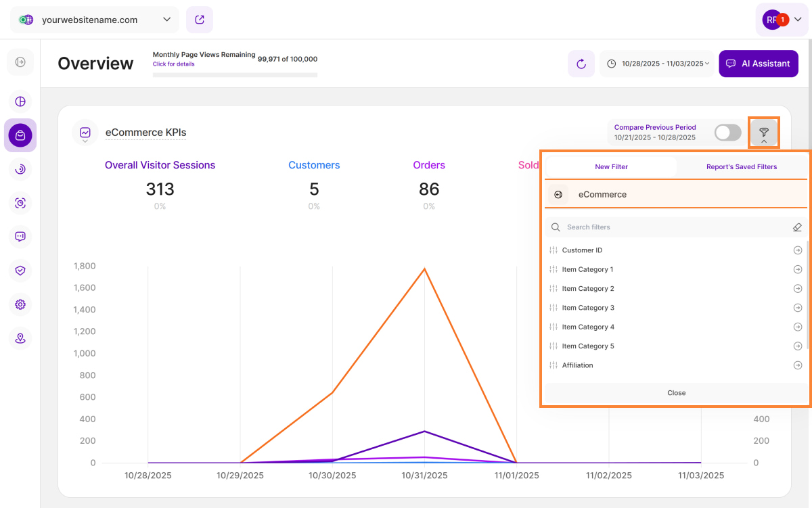Click the 'Click for details' link
Image resolution: width=812 pixels, height=508 pixels.
(x=173, y=64)
